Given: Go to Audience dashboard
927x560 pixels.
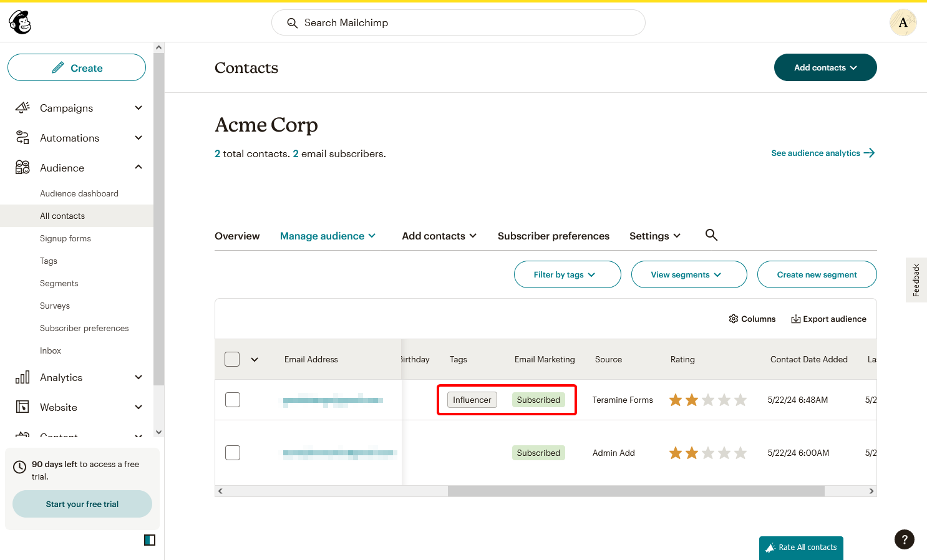Looking at the screenshot, I should (79, 193).
